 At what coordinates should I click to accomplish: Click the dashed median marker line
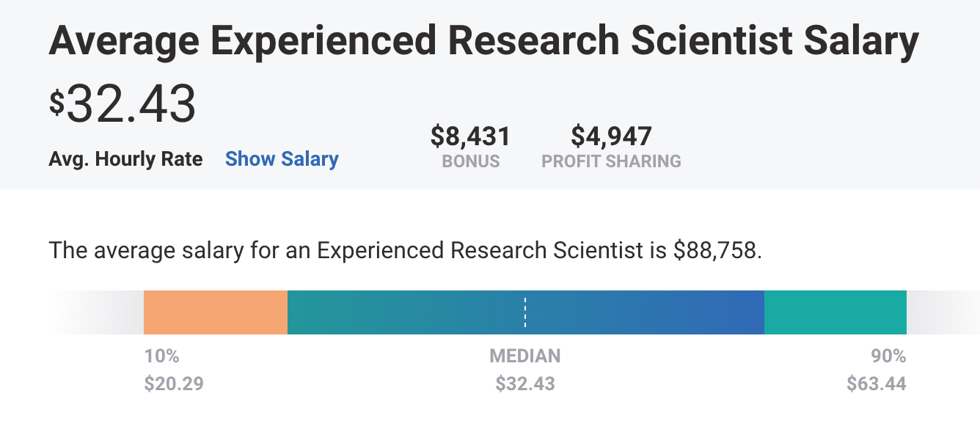pyautogui.click(x=525, y=312)
